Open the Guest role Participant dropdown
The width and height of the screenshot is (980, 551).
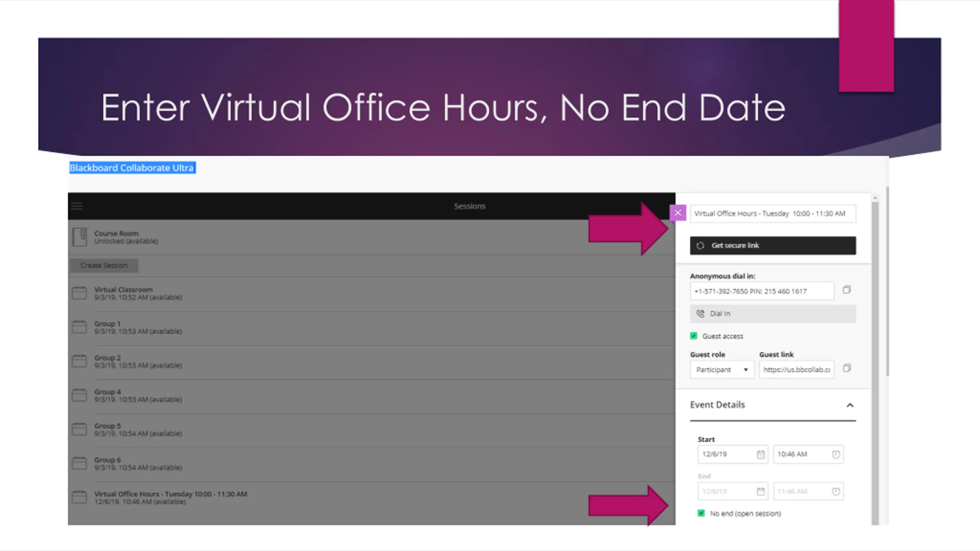pyautogui.click(x=722, y=370)
